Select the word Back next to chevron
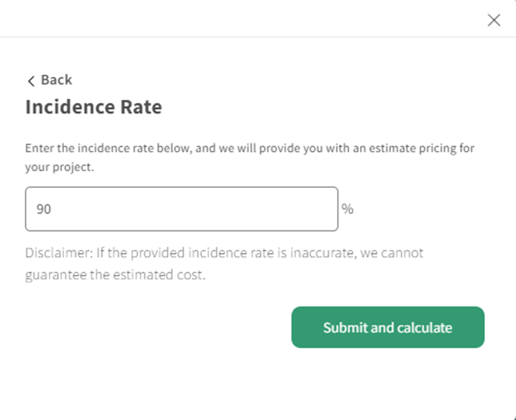 56,80
